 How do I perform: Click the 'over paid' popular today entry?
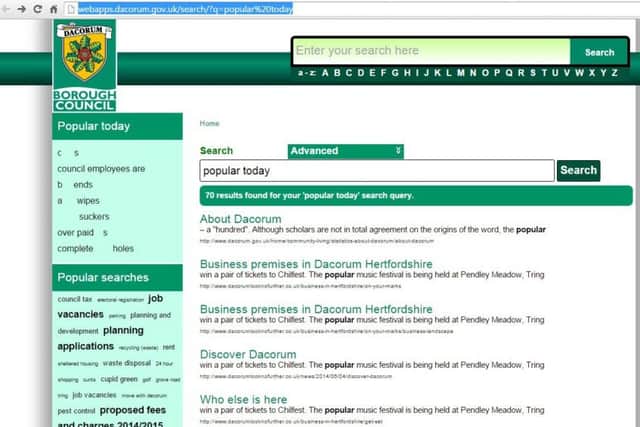coord(76,233)
